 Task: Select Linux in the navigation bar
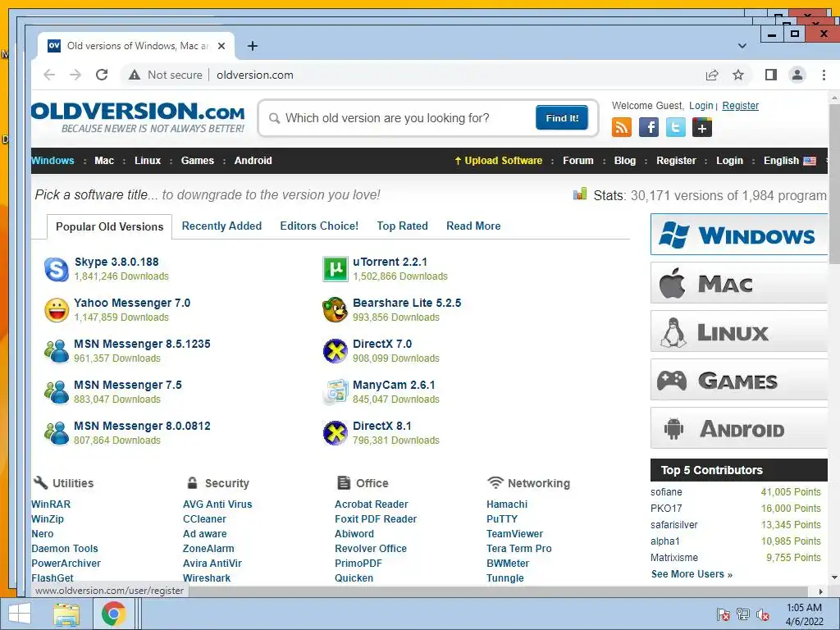pyautogui.click(x=148, y=161)
